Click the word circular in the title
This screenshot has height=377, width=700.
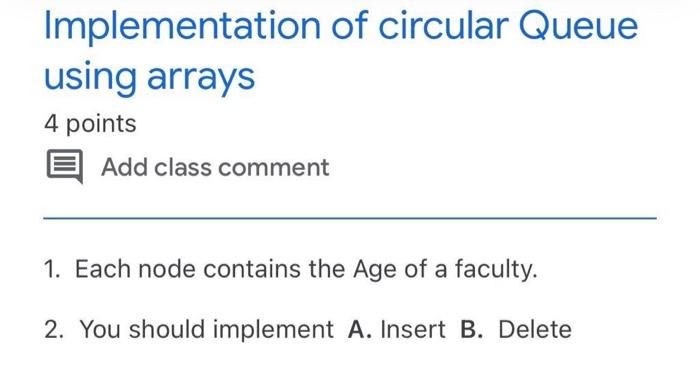tap(443, 26)
